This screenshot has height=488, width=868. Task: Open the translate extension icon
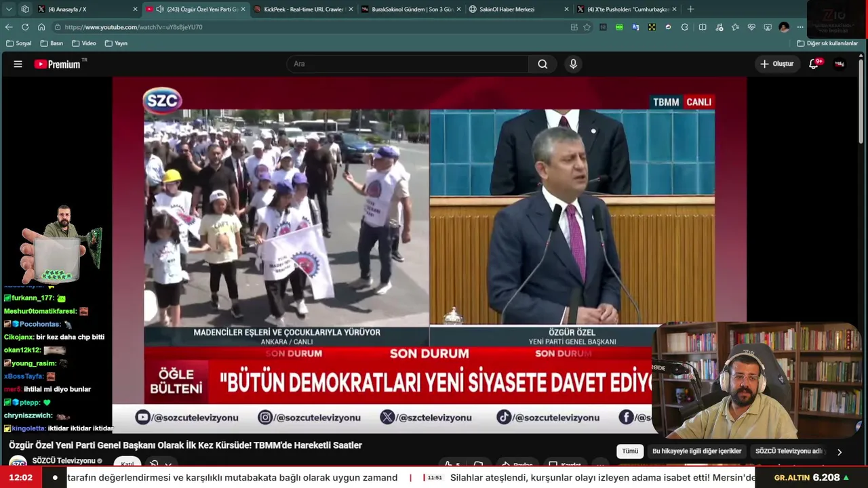[635, 27]
